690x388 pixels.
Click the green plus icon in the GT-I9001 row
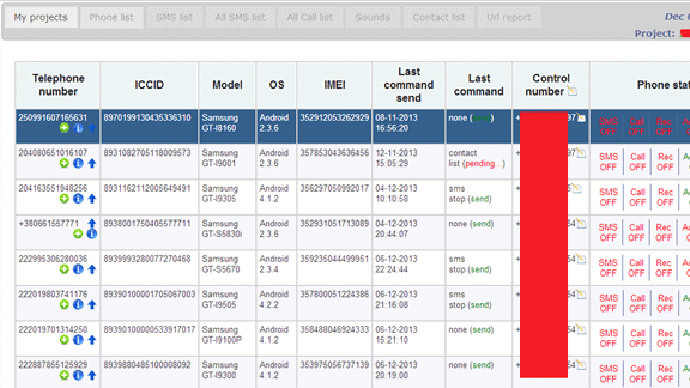[x=64, y=164]
